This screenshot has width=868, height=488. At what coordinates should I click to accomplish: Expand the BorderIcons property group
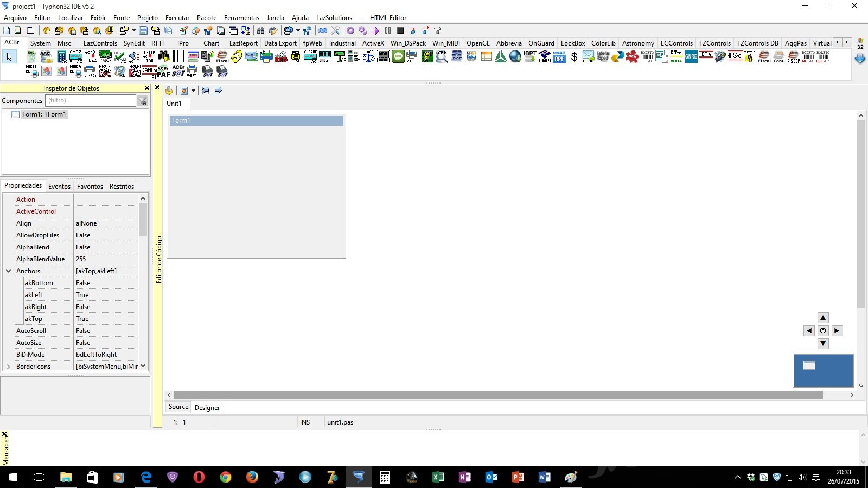pos(8,367)
